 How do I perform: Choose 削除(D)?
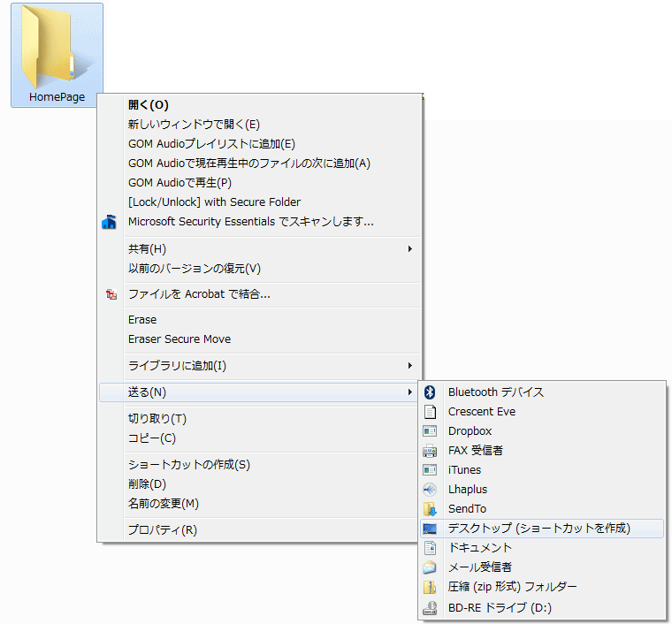(x=258, y=484)
